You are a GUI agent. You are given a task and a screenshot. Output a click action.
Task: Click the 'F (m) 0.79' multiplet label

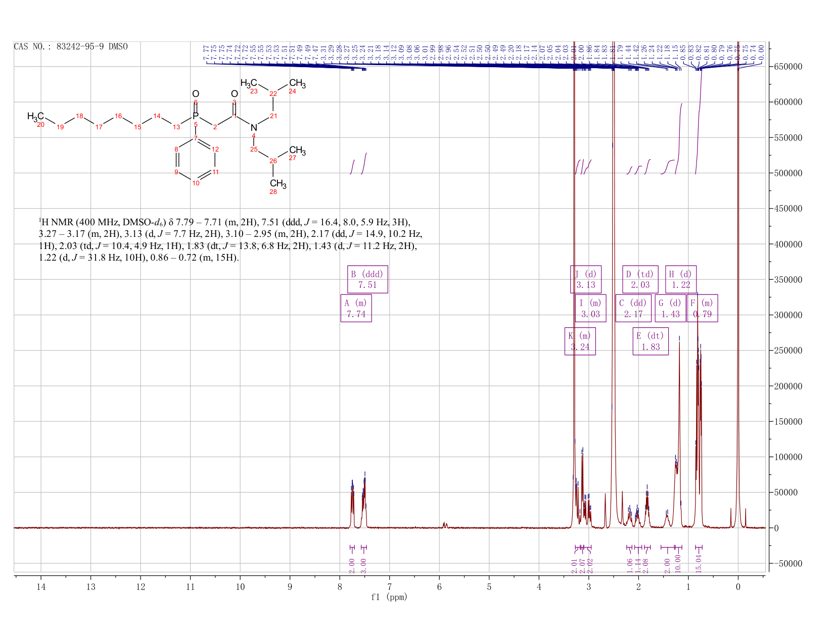(702, 308)
